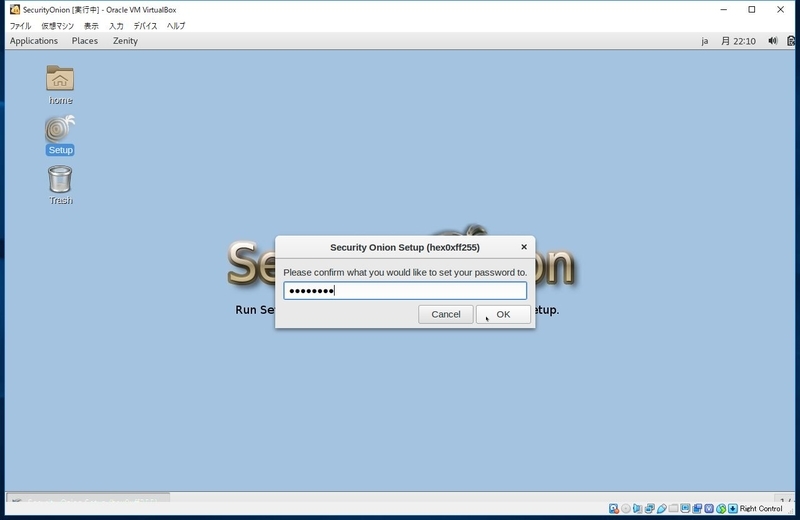
Task: Close the Security Onion Setup dialog
Action: (x=523, y=247)
